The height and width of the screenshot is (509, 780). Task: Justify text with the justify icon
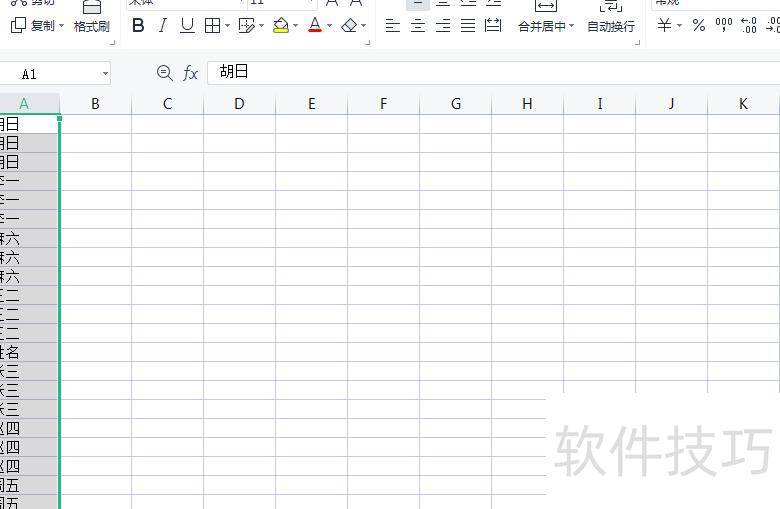(468, 25)
